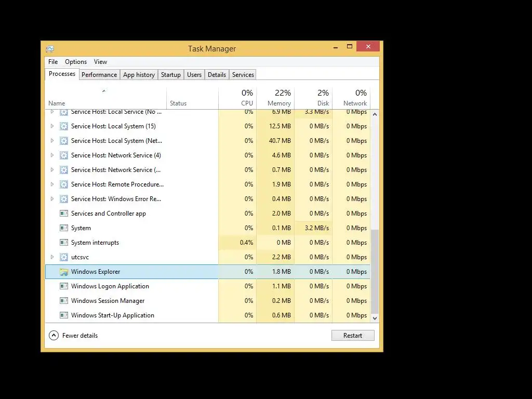Image resolution: width=532 pixels, height=399 pixels.
Task: Click the 0.4% CPU value
Action: click(246, 243)
